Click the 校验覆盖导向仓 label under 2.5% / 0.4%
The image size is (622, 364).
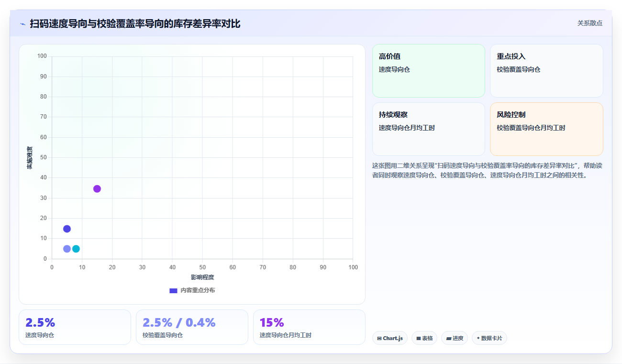pos(163,335)
